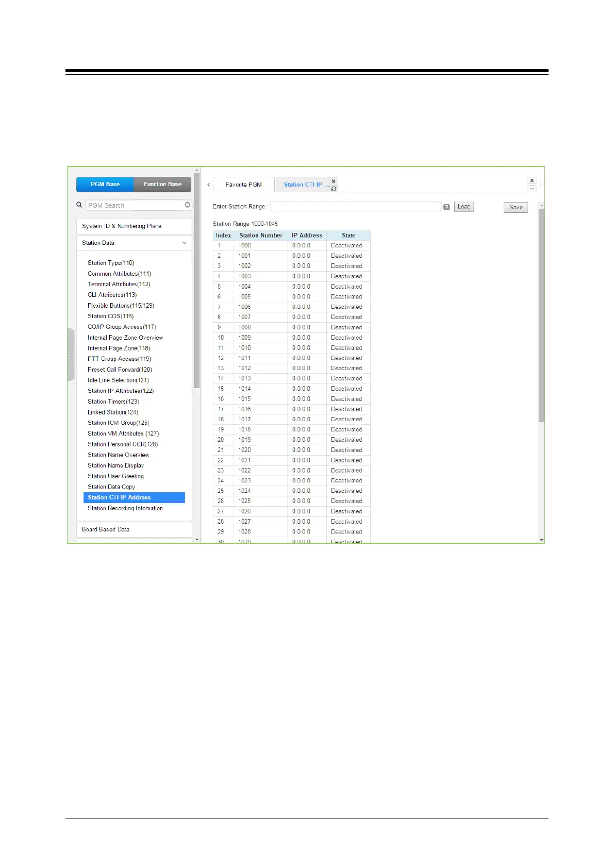
Task: Open Station Type(110)
Action: click(x=111, y=263)
